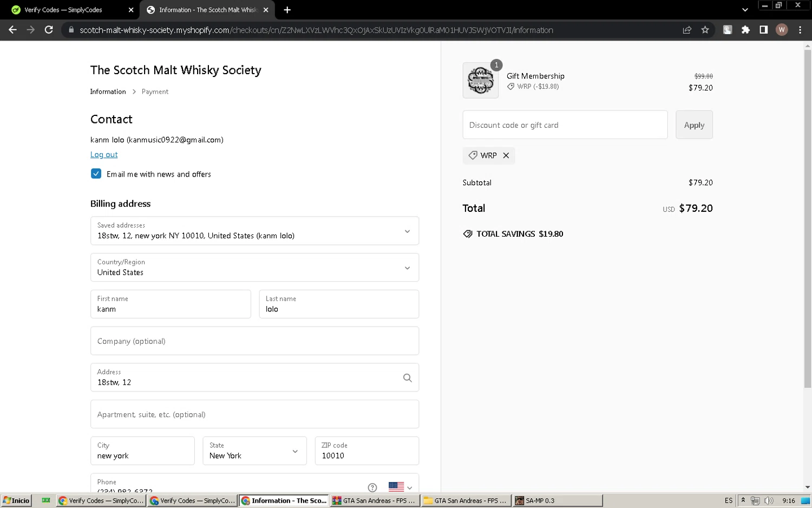Click the City field

pos(142,451)
